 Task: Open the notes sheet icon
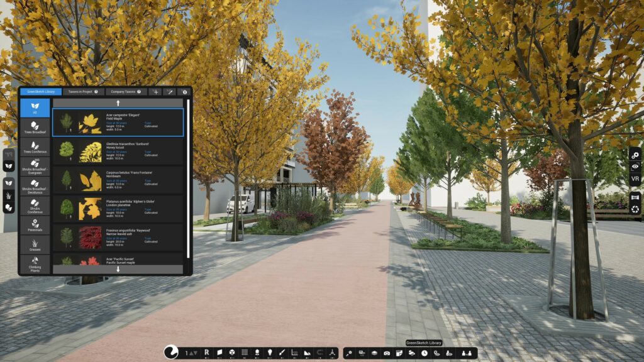(399, 353)
